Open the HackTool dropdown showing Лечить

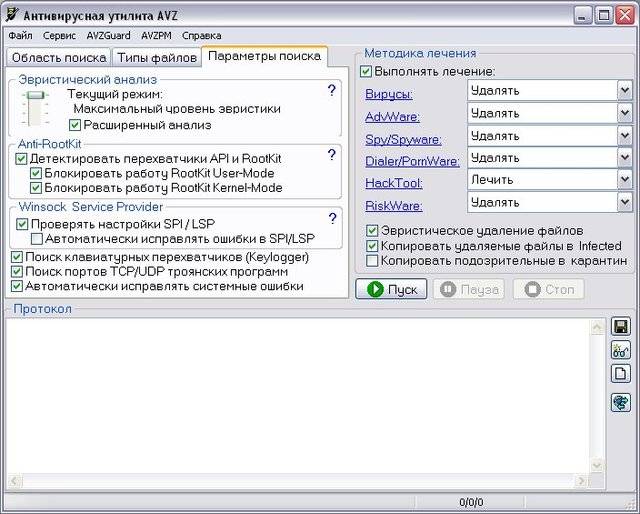[x=624, y=180]
